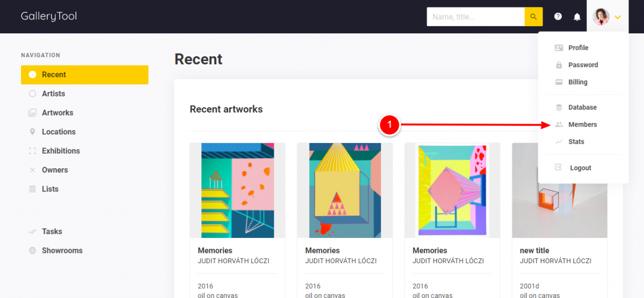Click the Recent artworks heading
Screen dimensions: 644x298
pos(226,109)
